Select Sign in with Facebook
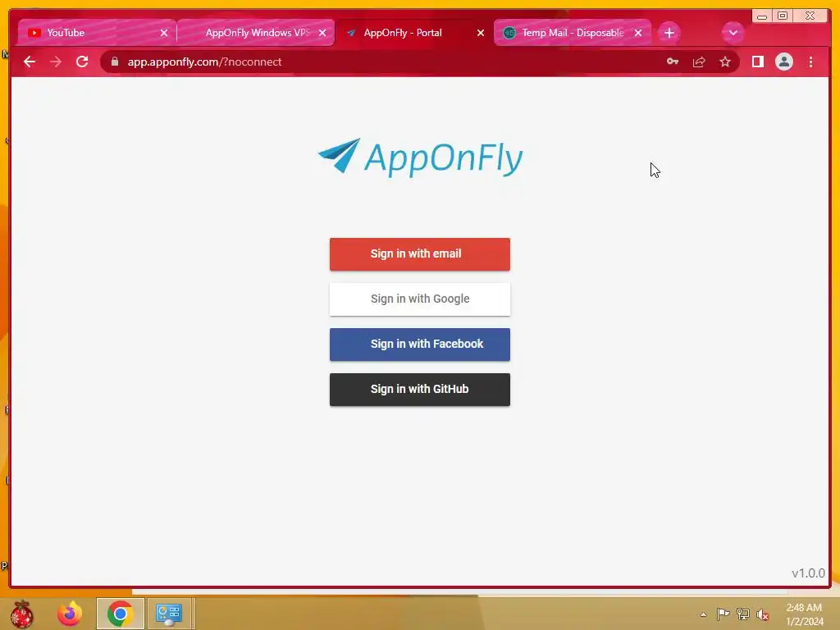The image size is (840, 630). click(419, 344)
